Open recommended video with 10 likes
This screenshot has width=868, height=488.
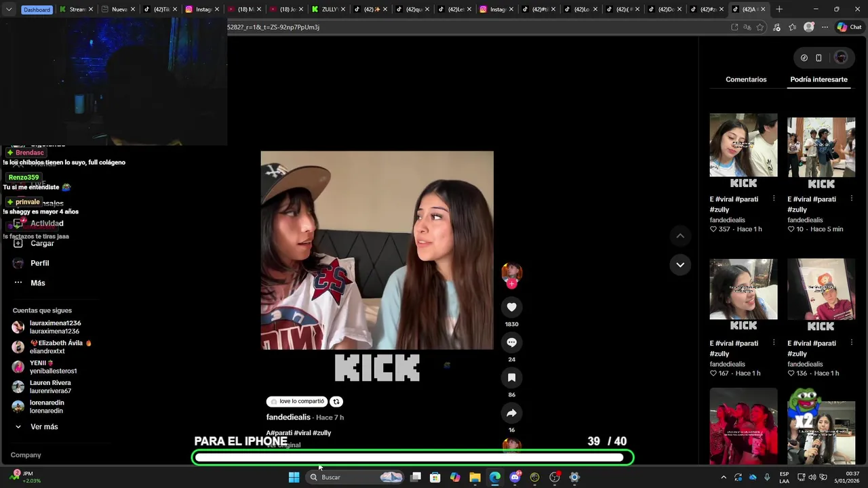[x=821, y=151]
